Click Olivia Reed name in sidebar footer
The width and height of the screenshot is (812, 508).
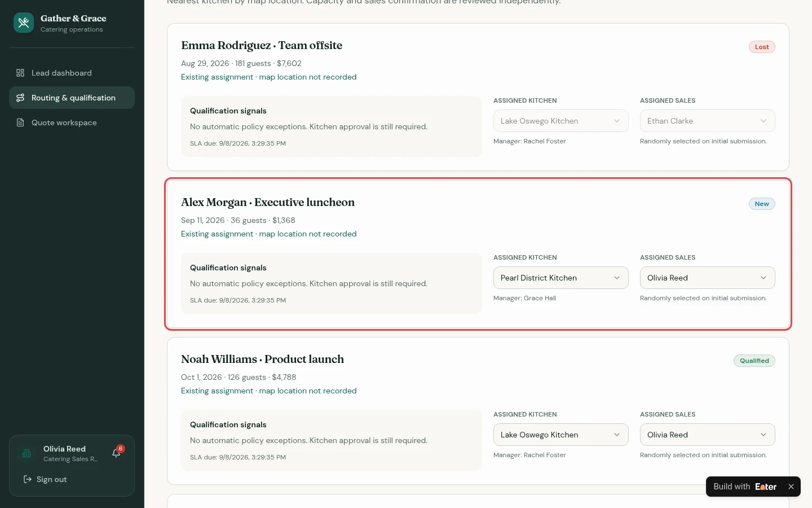(64, 449)
